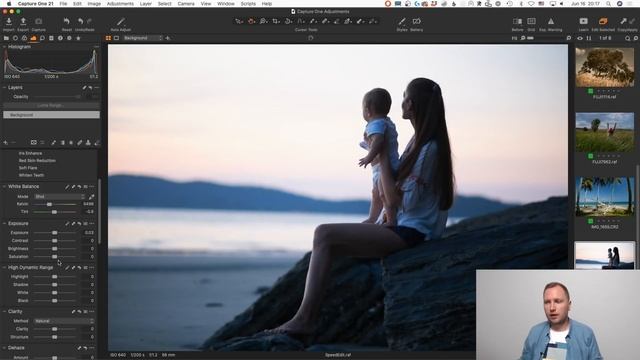Click the Auto Adjust wand icon
This screenshot has height=360, width=640.
click(121, 21)
